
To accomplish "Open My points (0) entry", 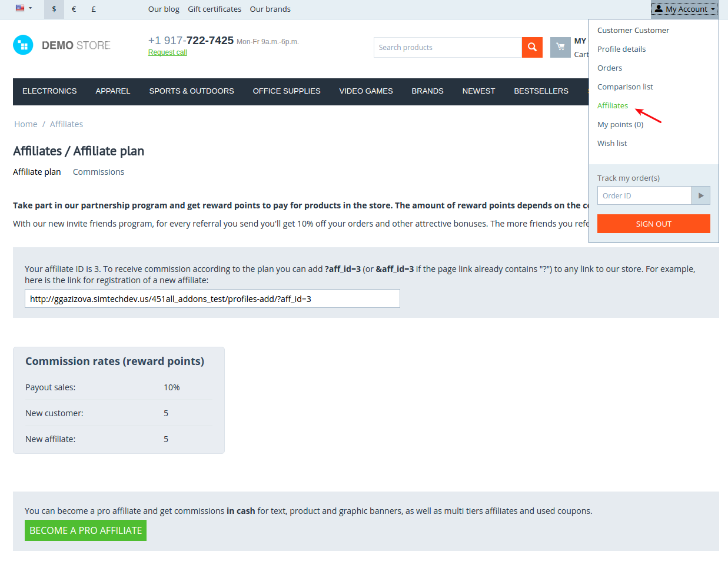I will click(x=620, y=124).
